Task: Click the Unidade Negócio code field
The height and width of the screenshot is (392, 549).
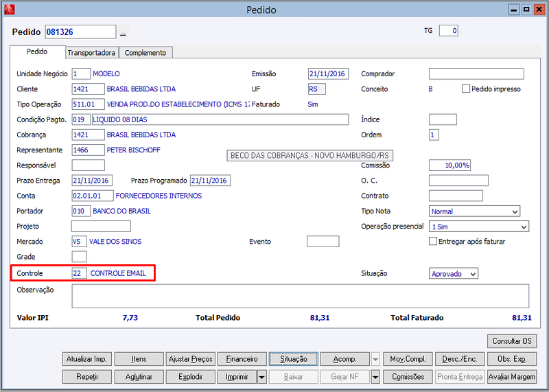Action: tap(81, 74)
